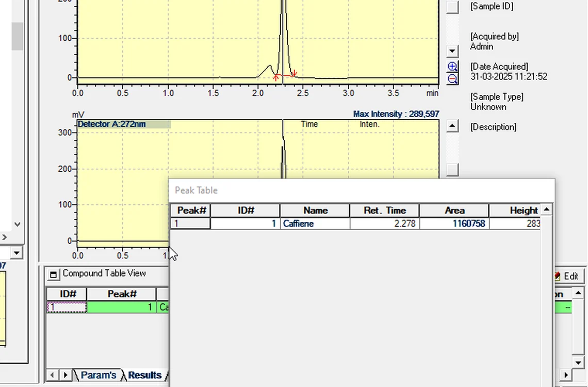Click the Compound Table View window icon
This screenshot has height=387, width=588.
(x=53, y=275)
